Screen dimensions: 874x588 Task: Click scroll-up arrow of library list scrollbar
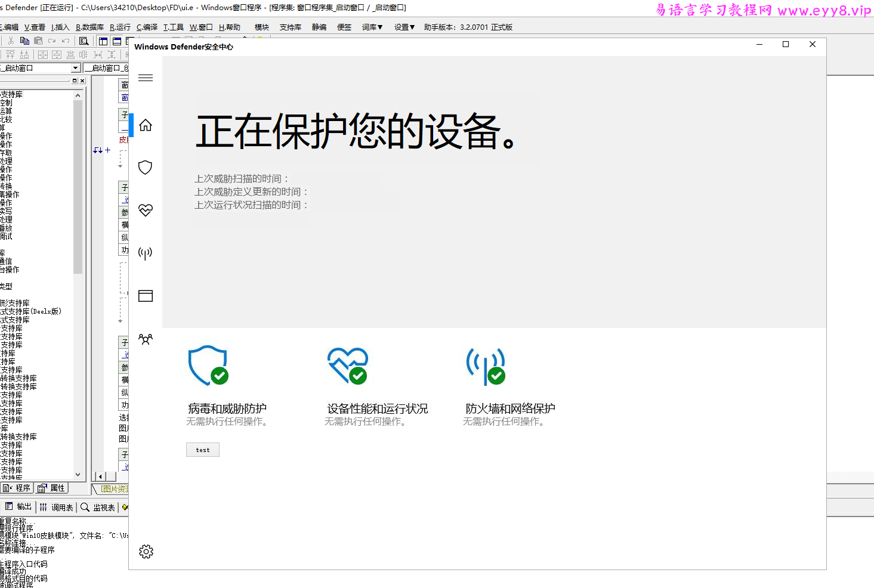(x=78, y=95)
